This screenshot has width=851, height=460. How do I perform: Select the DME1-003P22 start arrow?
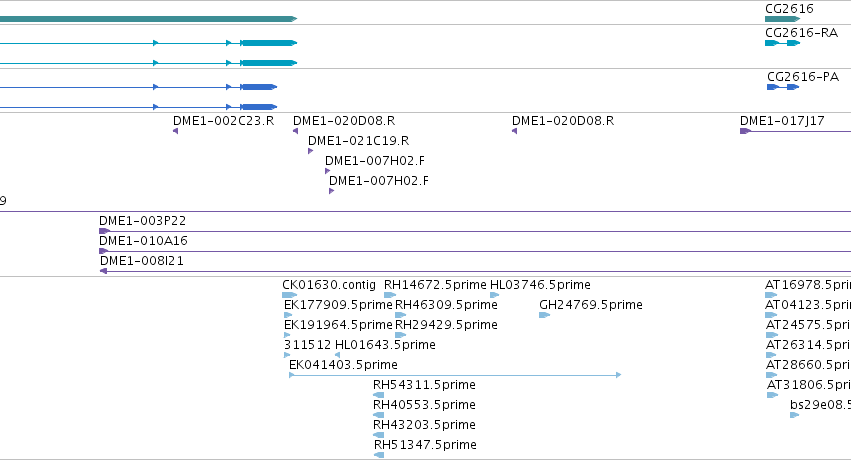point(104,231)
